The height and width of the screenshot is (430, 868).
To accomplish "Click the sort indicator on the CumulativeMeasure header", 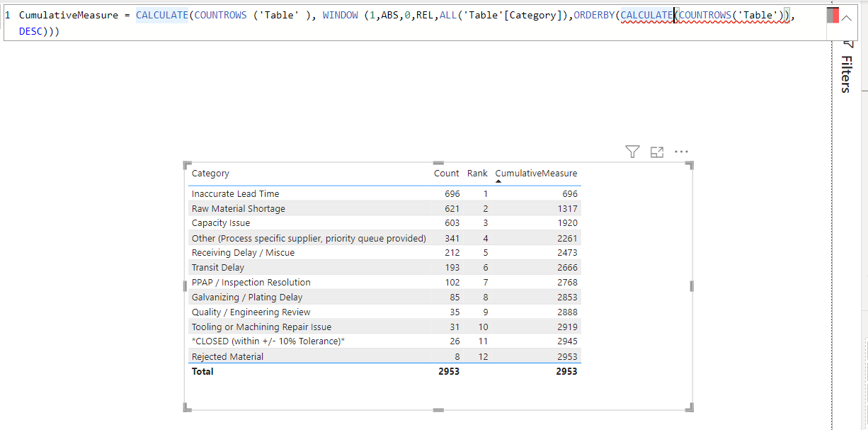I will (498, 181).
